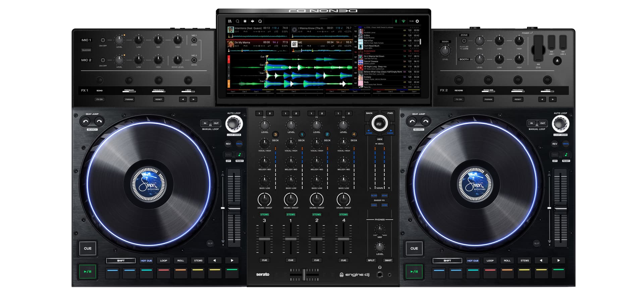
Task: Toggle the right deck key lock note button
Action: [x=566, y=155]
